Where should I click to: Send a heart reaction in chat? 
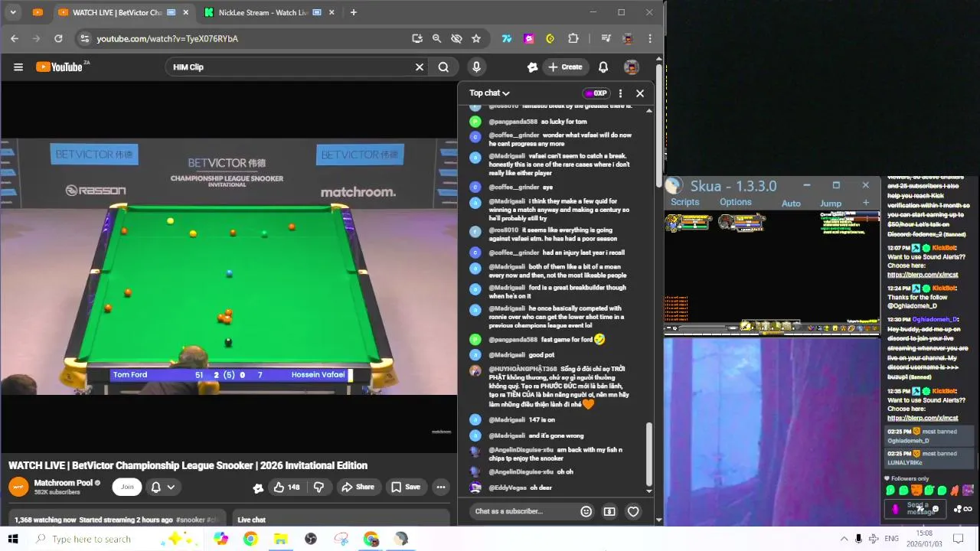pos(633,511)
